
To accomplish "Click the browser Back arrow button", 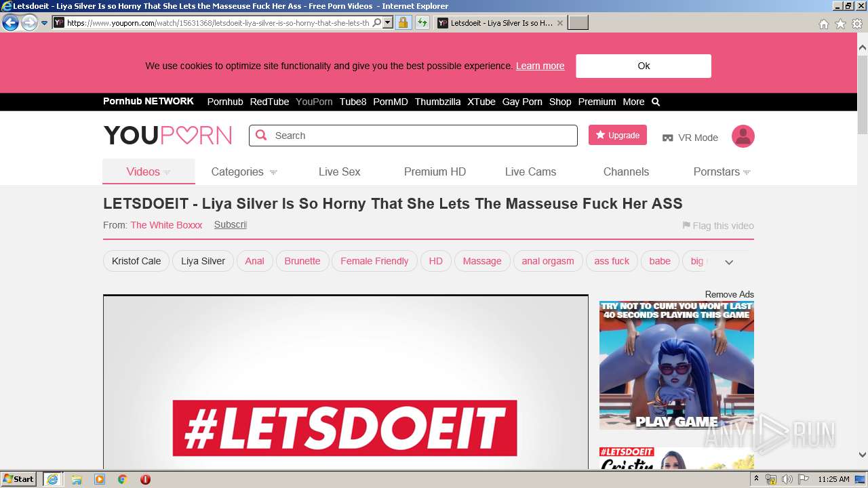I will [x=10, y=23].
